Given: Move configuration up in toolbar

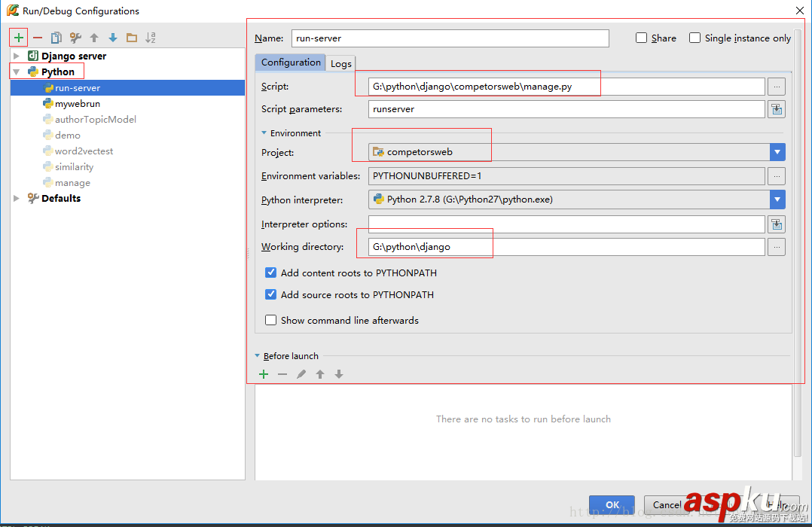Looking at the screenshot, I should pyautogui.click(x=94, y=38).
